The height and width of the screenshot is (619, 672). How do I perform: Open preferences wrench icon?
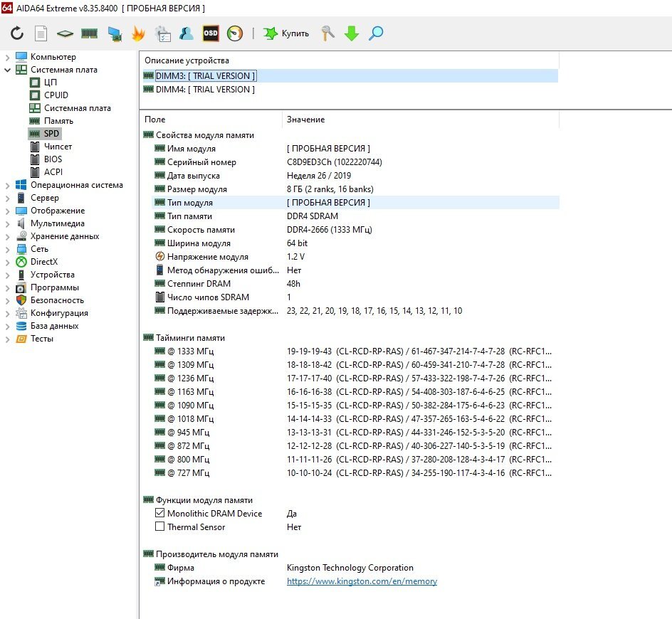(x=327, y=33)
